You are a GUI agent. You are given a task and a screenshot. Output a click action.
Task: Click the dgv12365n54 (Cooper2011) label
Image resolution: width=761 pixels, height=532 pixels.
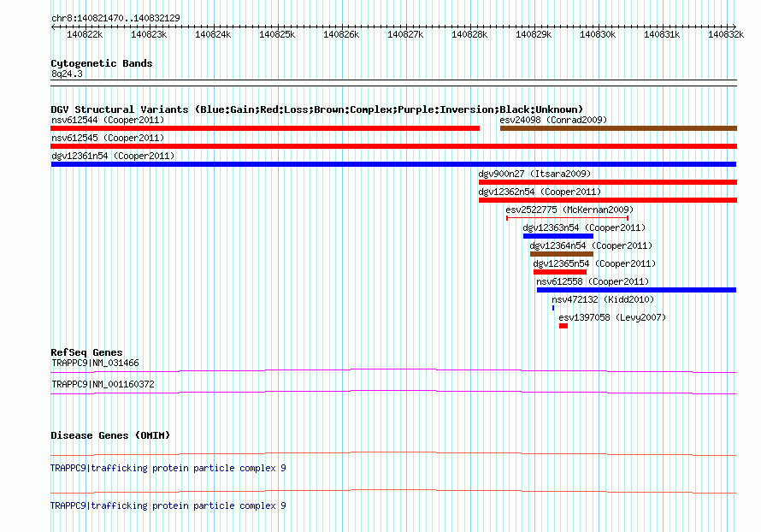click(x=594, y=263)
